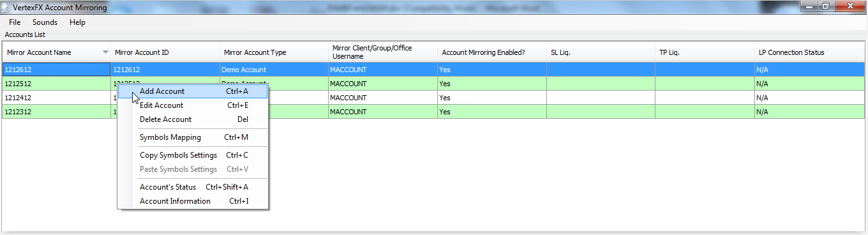Open Account Information from context menu
Screen dimensions: 868x235
193,201
